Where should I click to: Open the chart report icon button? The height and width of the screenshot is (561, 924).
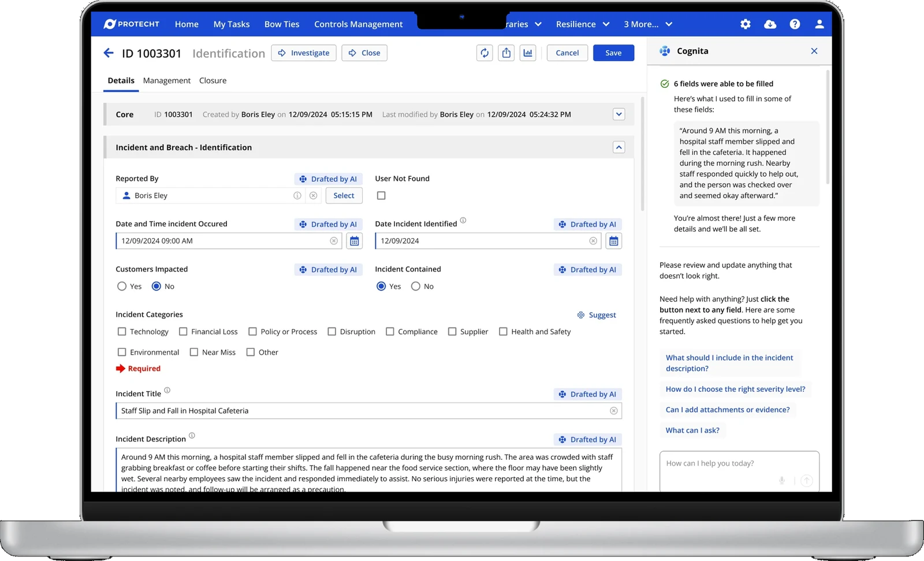pos(528,53)
